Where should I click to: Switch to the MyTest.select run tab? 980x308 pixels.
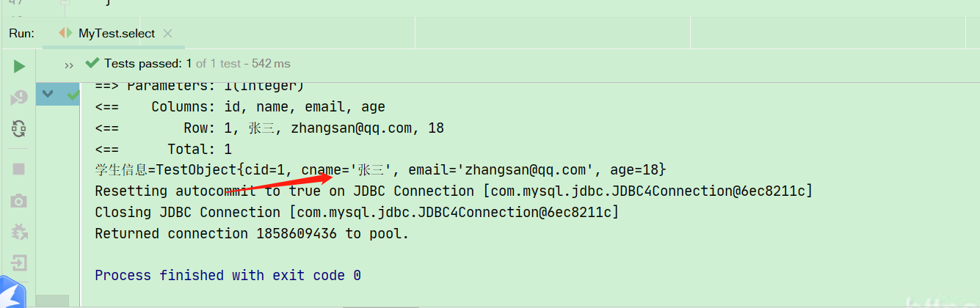(117, 33)
